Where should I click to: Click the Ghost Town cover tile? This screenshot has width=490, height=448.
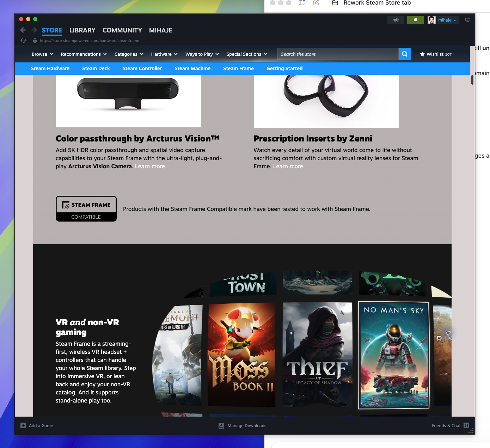pyautogui.click(x=243, y=284)
